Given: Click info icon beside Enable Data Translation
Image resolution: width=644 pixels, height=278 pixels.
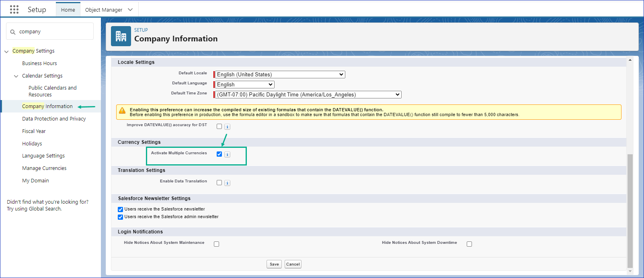Looking at the screenshot, I should (227, 183).
